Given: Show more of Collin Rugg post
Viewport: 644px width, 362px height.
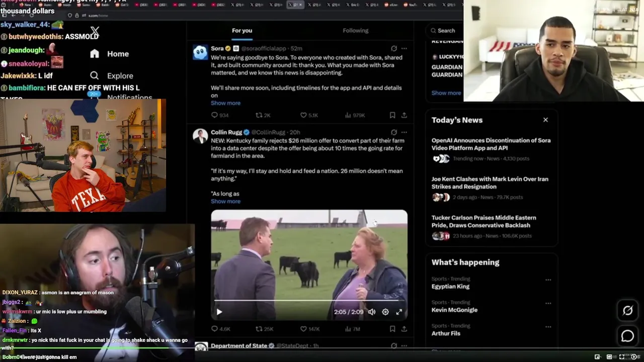Looking at the screenshot, I should [225, 202].
